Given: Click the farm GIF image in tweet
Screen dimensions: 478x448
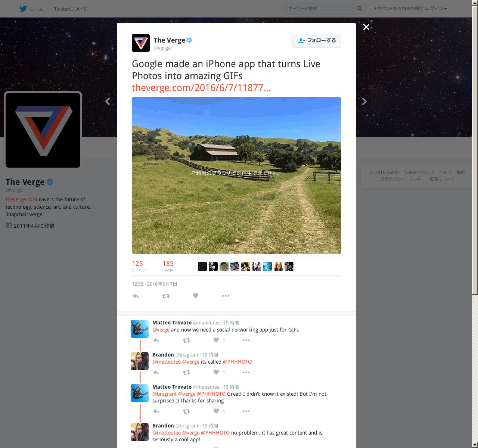Looking at the screenshot, I should click(236, 175).
